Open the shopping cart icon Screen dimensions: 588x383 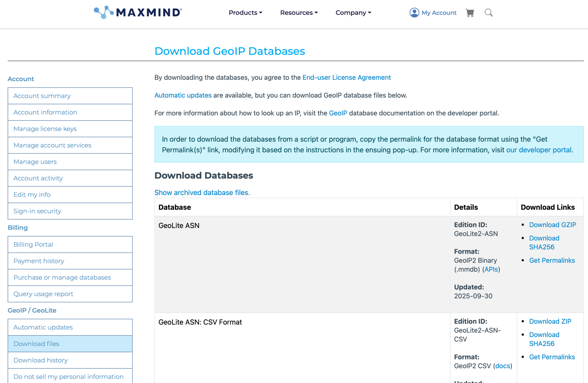coord(470,13)
